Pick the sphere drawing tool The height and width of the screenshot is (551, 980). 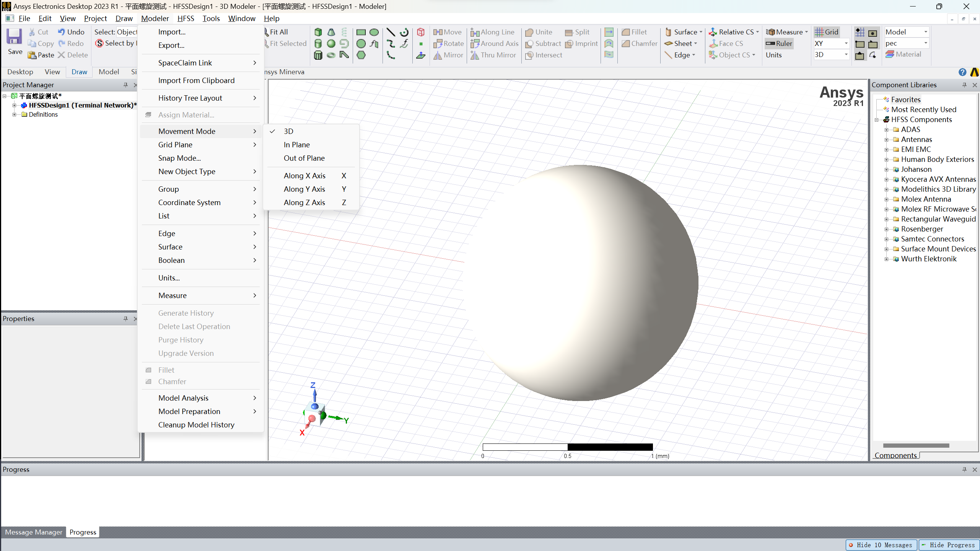tap(331, 44)
